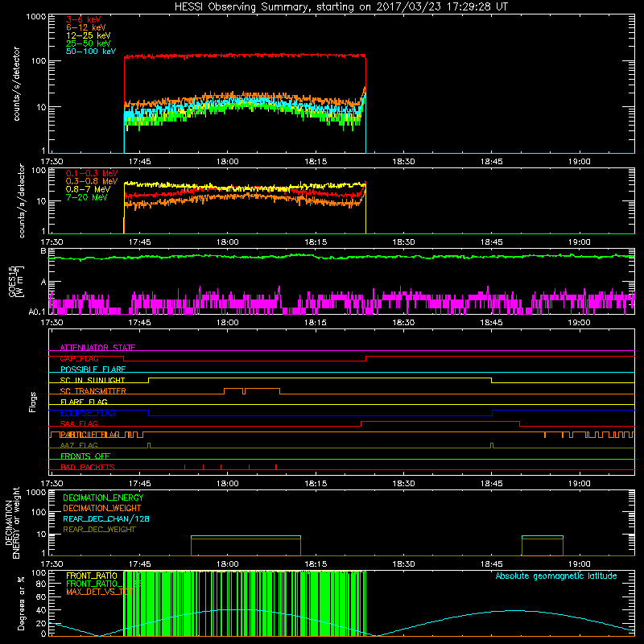Click the 1000 tick on the top panel axis
Image resolution: width=644 pixels, height=644 pixels.
(36, 17)
